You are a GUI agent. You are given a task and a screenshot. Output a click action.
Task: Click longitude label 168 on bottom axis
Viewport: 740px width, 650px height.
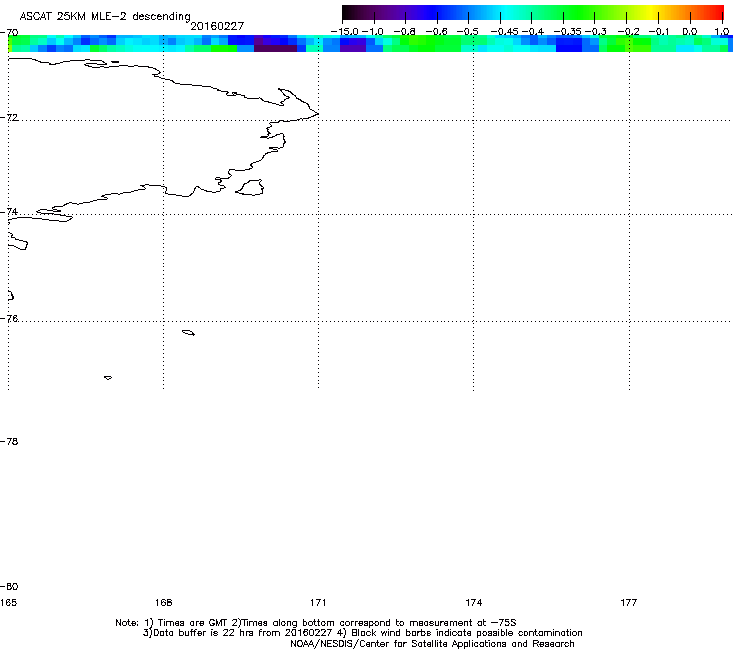(163, 602)
